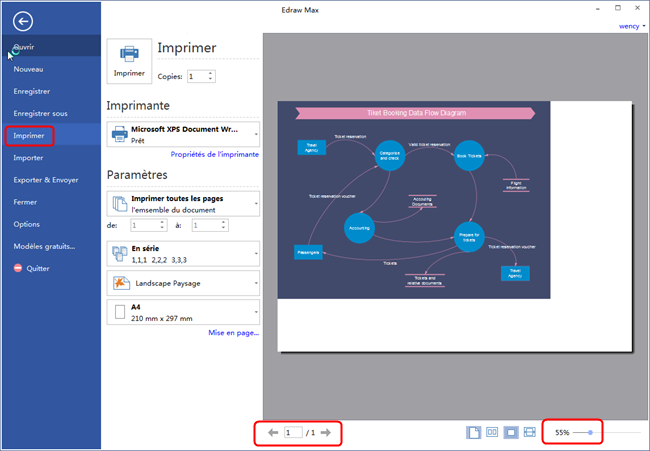Viewport: 650px width, 451px height.
Task: Click the current page number field
Action: click(x=293, y=433)
